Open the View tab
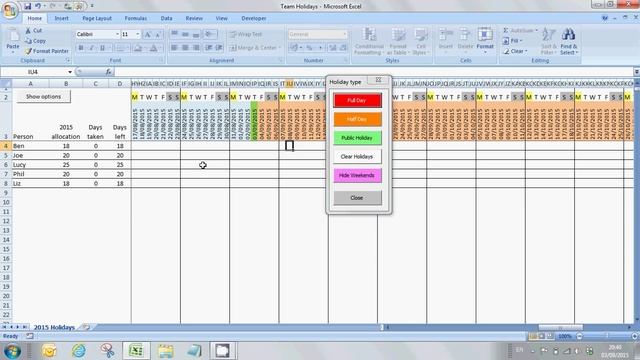This screenshot has height=360, width=640. (222, 18)
